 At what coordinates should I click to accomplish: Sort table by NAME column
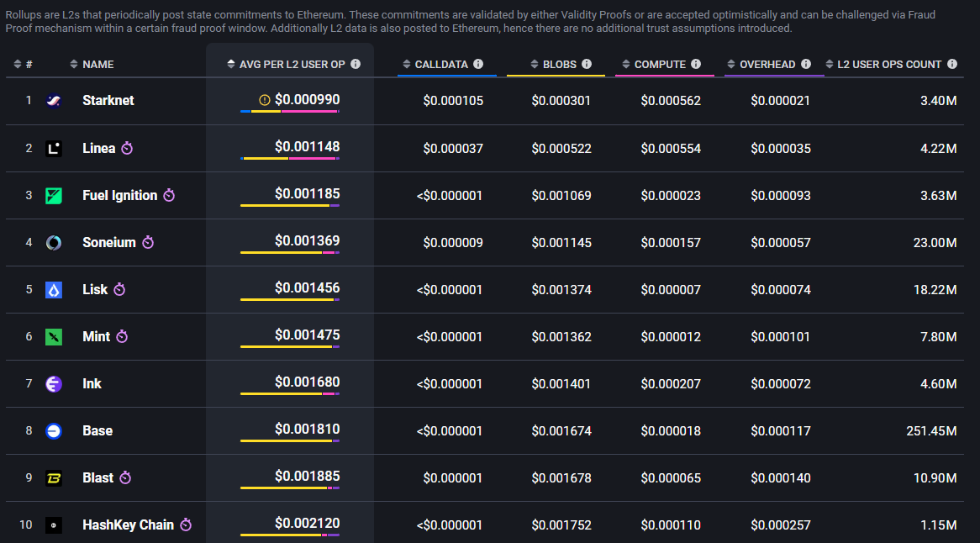click(x=92, y=65)
